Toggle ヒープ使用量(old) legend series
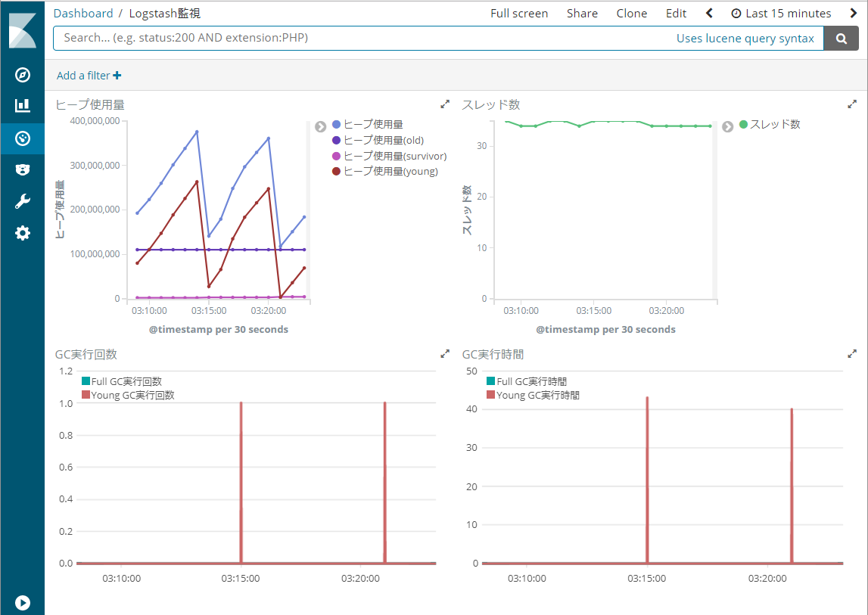Image resolution: width=868 pixels, height=615 pixels. (378, 140)
